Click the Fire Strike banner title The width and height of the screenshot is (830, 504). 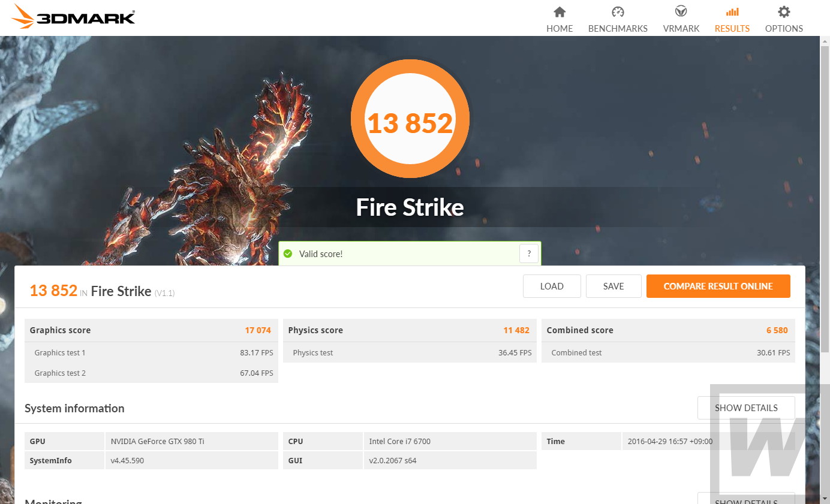(410, 207)
